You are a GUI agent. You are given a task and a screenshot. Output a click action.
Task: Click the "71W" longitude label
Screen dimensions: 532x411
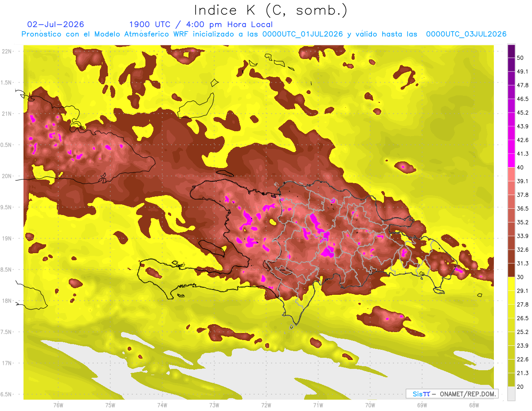tap(318, 405)
